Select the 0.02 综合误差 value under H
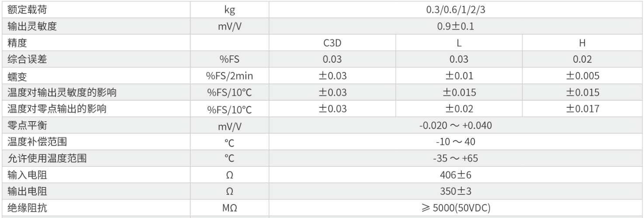Viewport: 644px width, 218px height. [x=582, y=60]
